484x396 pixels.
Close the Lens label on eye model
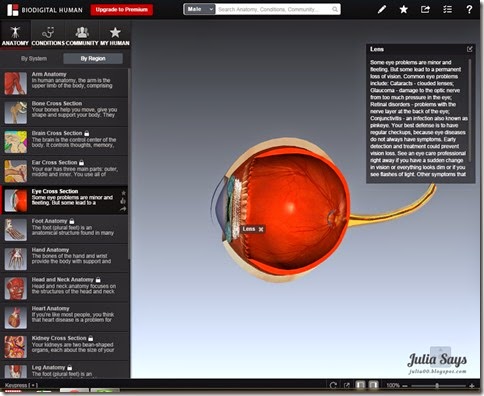261,229
